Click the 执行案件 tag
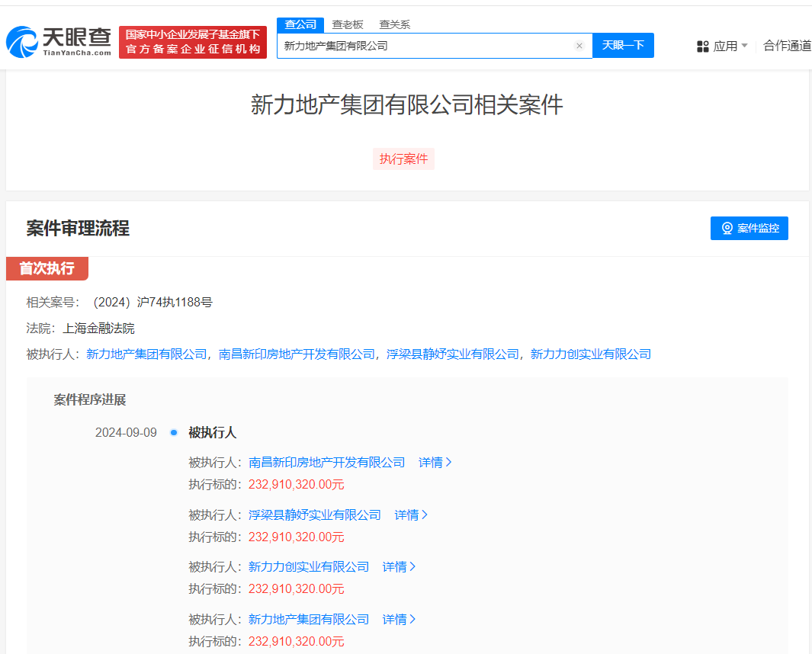Screen dimensions: 812x654 [403, 159]
